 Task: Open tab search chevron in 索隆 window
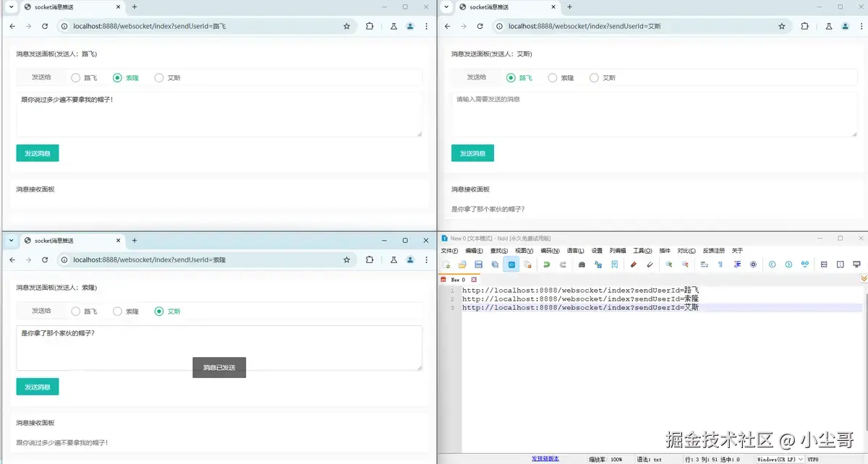coord(11,240)
